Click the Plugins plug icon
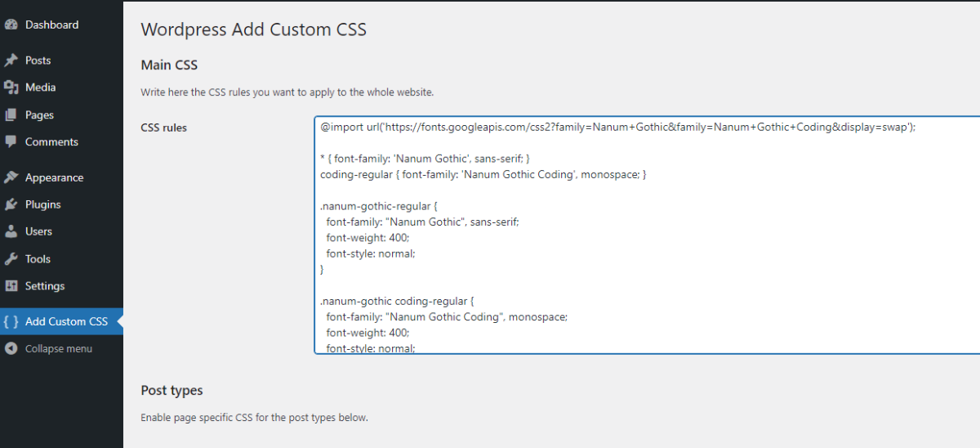 11,204
